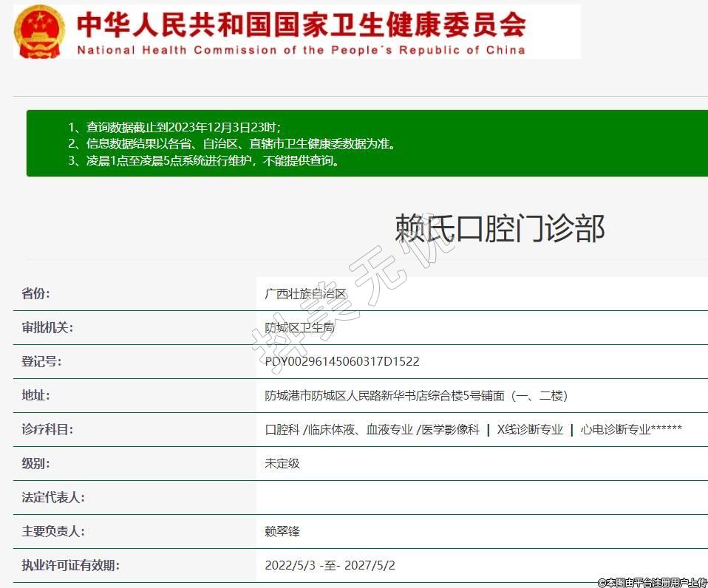Click the 诊疗科目 row label

[47, 429]
